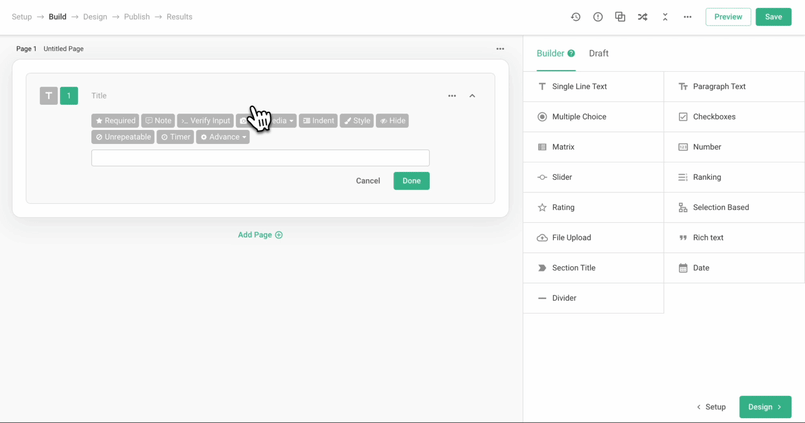Toggle the Required option for question
This screenshot has height=423, width=805.
[x=115, y=121]
